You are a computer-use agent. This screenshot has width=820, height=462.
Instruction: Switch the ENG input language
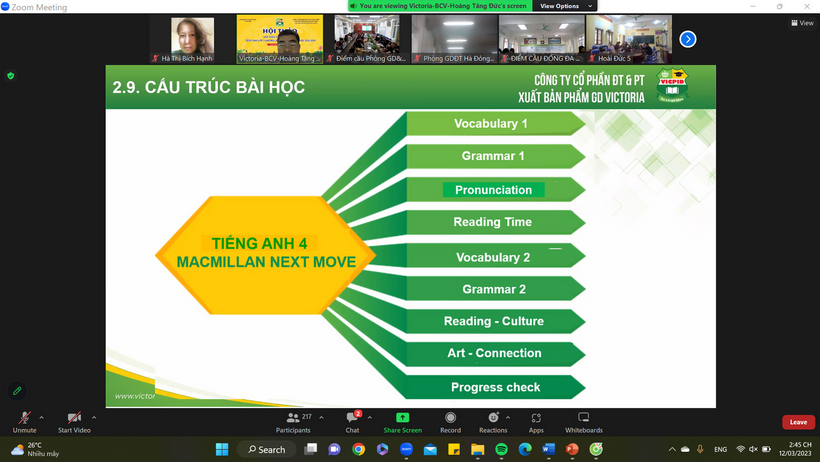click(x=721, y=449)
